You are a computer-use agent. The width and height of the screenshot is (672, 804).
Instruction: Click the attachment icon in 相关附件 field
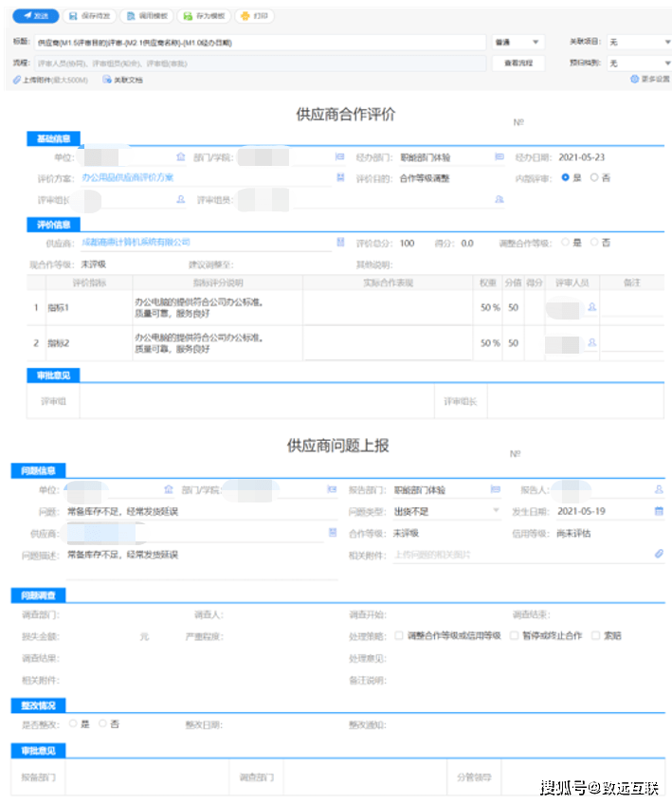click(x=659, y=555)
